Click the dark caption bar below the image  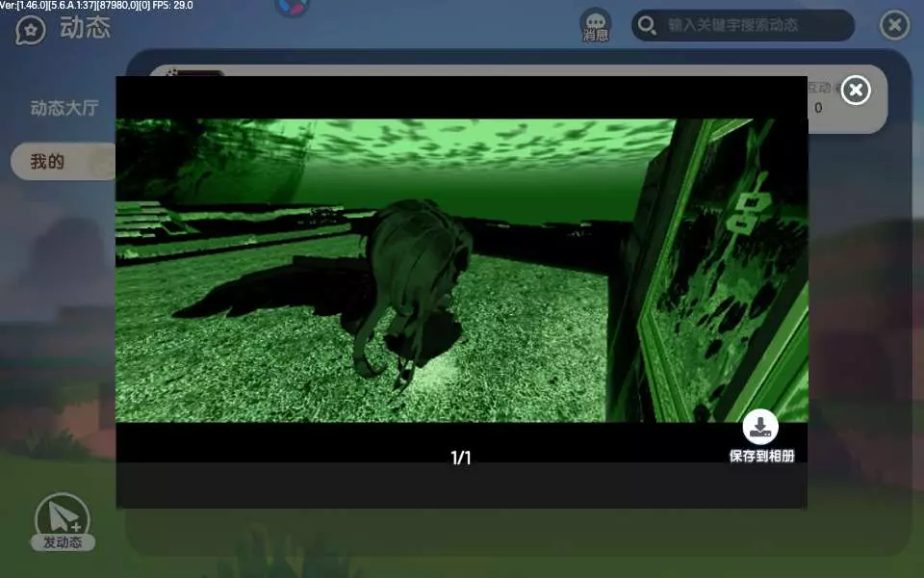[461, 486]
